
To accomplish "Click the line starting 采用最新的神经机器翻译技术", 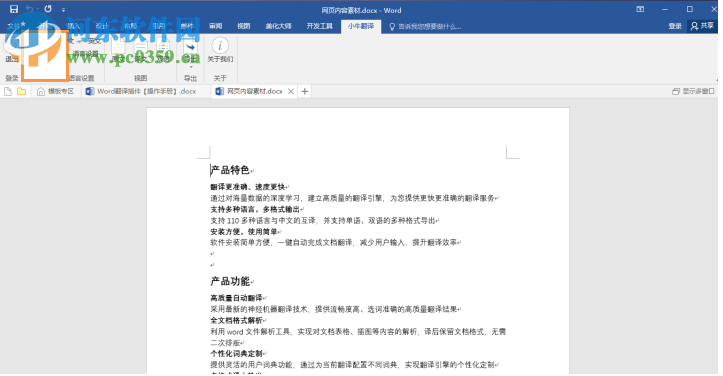I will (x=334, y=309).
